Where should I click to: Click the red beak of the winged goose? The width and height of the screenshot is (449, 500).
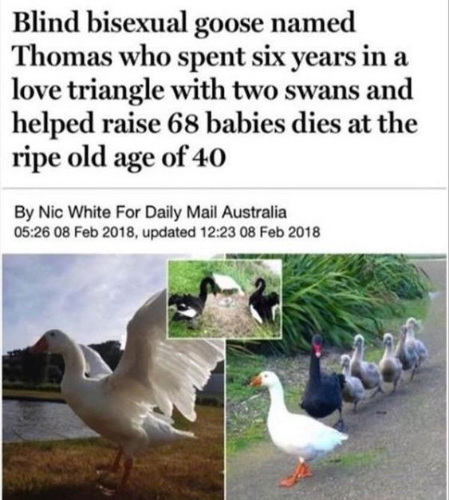(40, 345)
